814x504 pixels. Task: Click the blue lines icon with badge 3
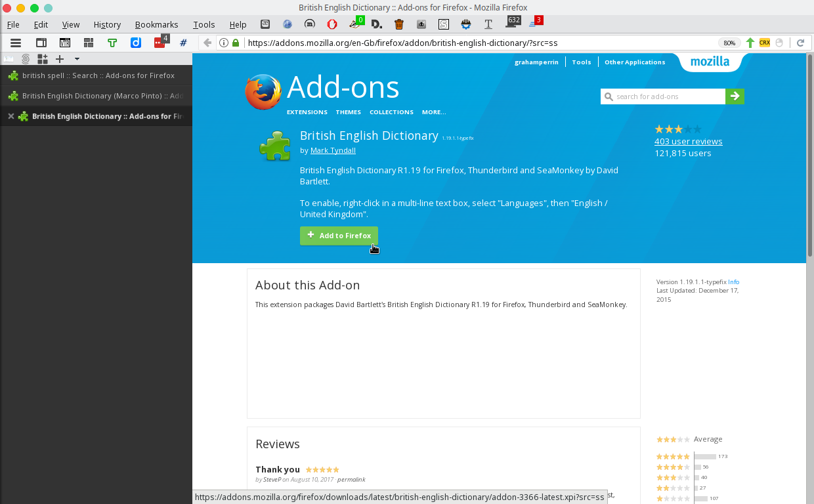[535, 22]
